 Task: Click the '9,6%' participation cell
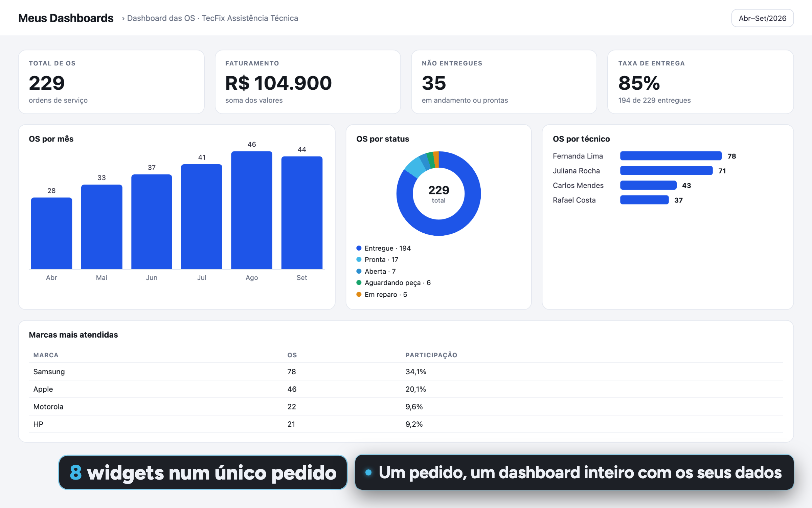click(414, 406)
